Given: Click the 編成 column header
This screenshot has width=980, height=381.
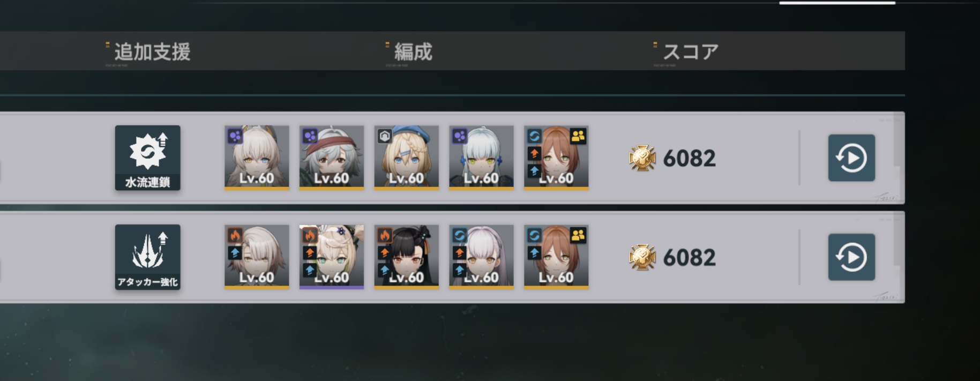Looking at the screenshot, I should click(413, 52).
